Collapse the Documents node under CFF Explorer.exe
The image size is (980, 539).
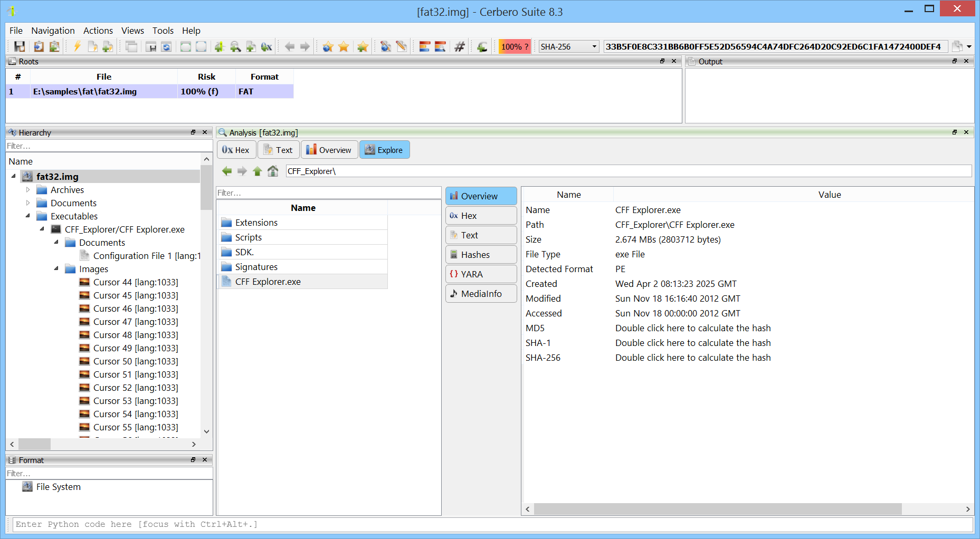pos(56,242)
